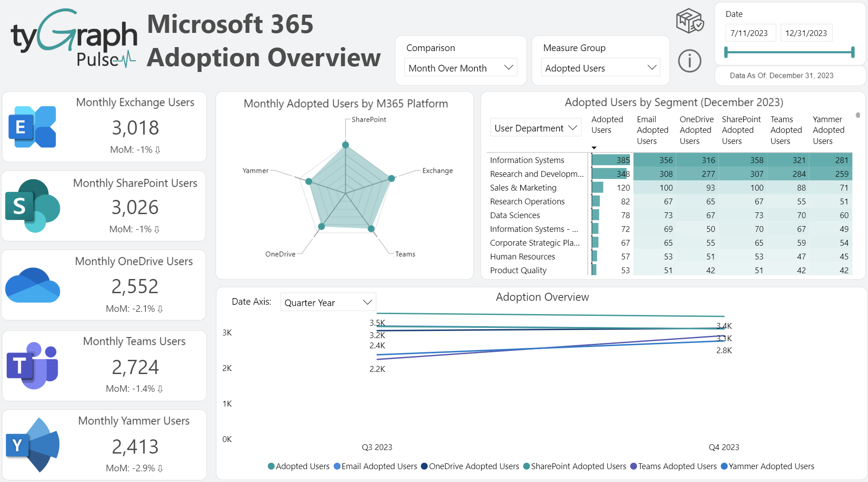Toggle Yammer Adopted Users legend item

click(767, 466)
